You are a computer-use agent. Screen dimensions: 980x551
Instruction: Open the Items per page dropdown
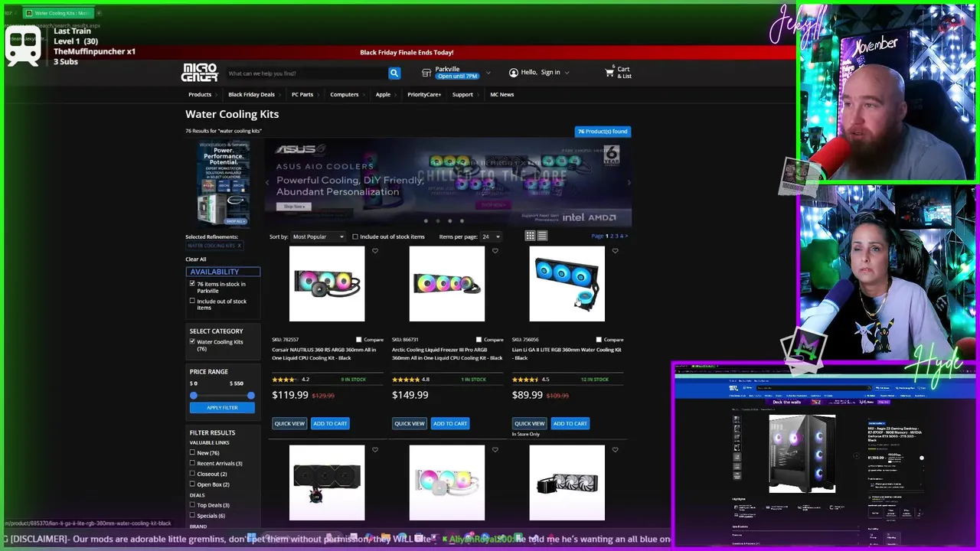(x=490, y=236)
